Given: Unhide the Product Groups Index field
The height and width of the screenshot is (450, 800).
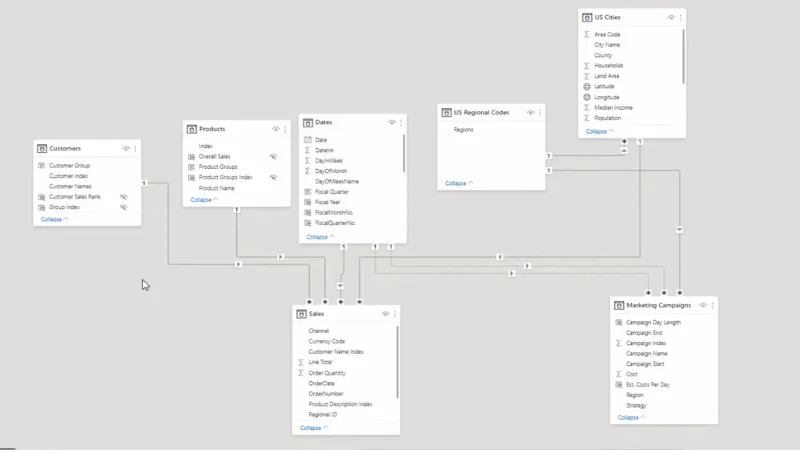Looking at the screenshot, I should [x=273, y=177].
